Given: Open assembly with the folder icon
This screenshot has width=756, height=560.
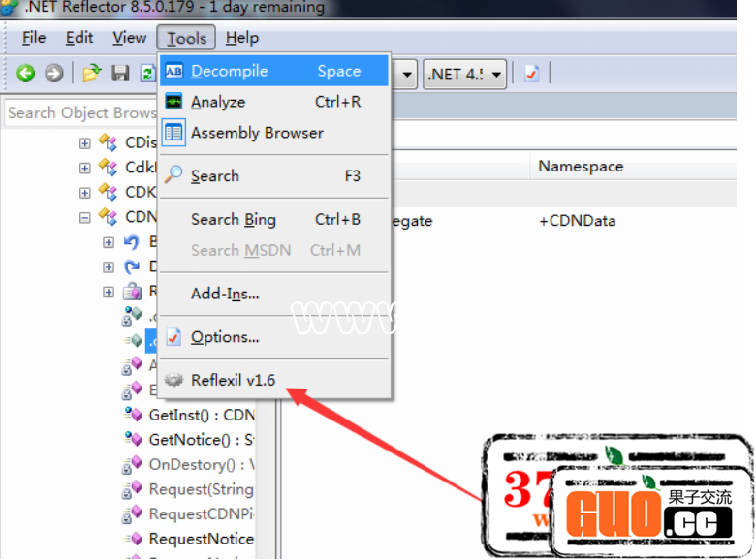Looking at the screenshot, I should click(x=92, y=74).
